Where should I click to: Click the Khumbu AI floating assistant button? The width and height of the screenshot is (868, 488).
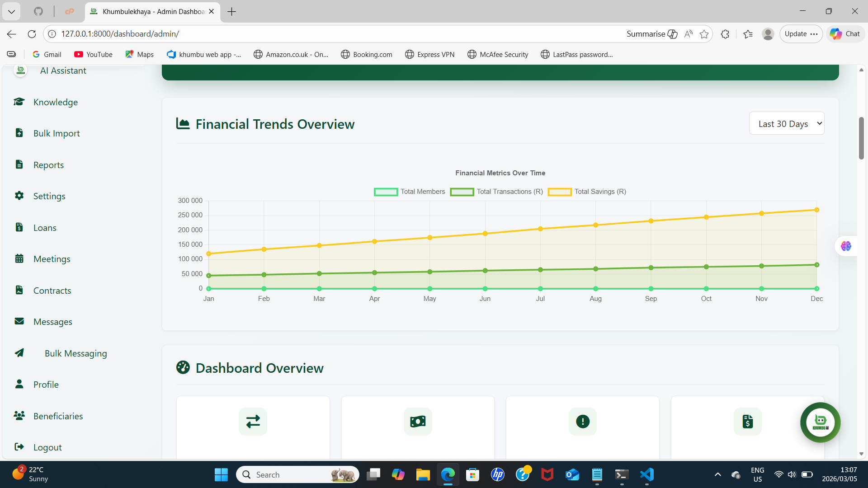pyautogui.click(x=820, y=422)
